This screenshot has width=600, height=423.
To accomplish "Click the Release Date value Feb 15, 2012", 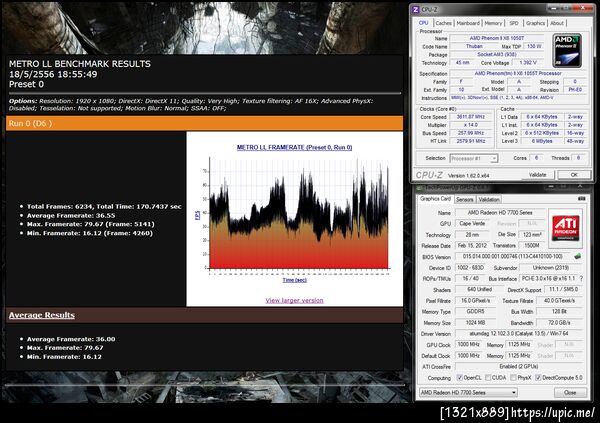I will (472, 245).
